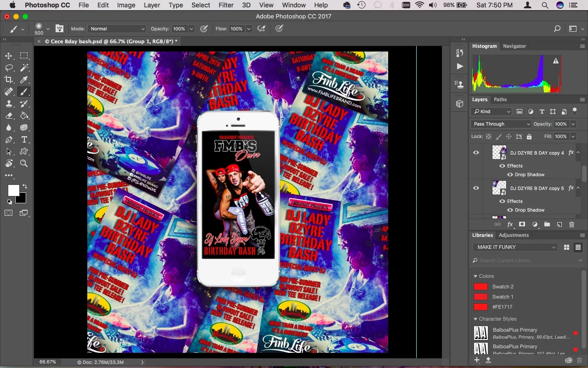Select the Spot Healing Brush tool
This screenshot has width=588, height=368.
click(x=9, y=92)
